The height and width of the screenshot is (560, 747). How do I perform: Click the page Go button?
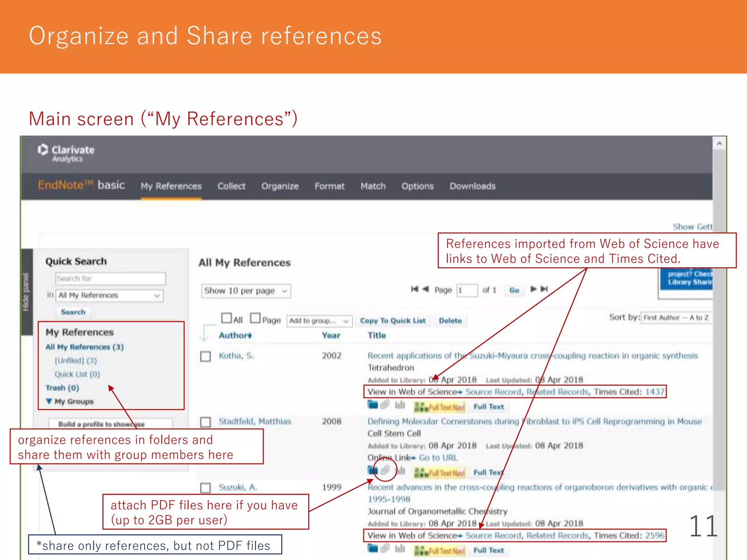pyautogui.click(x=514, y=290)
